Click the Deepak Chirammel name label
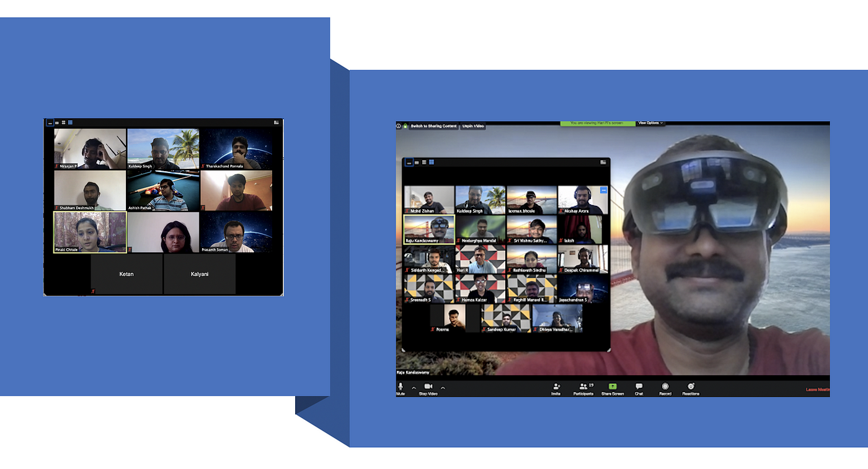The width and height of the screenshot is (868, 469). point(580,270)
